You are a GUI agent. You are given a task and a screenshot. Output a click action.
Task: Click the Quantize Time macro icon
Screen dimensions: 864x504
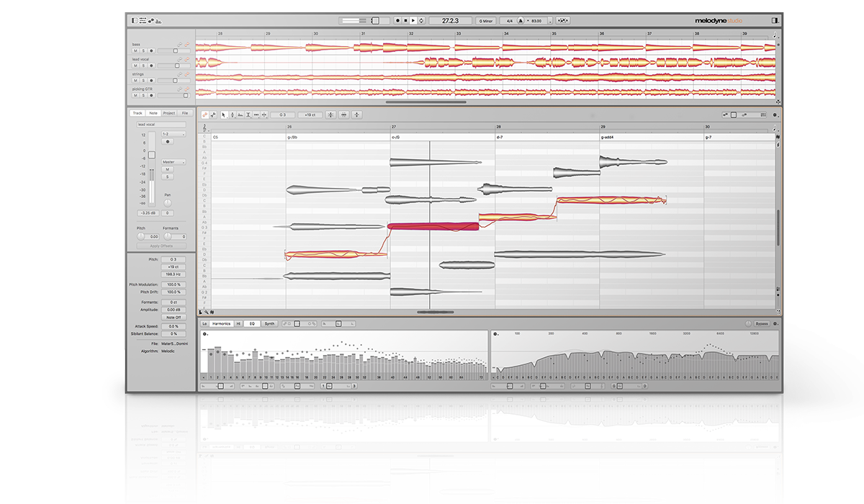[x=345, y=114]
